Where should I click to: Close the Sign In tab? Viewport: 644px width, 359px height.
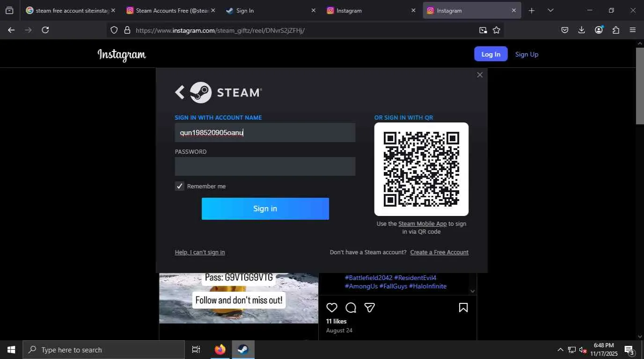(313, 10)
